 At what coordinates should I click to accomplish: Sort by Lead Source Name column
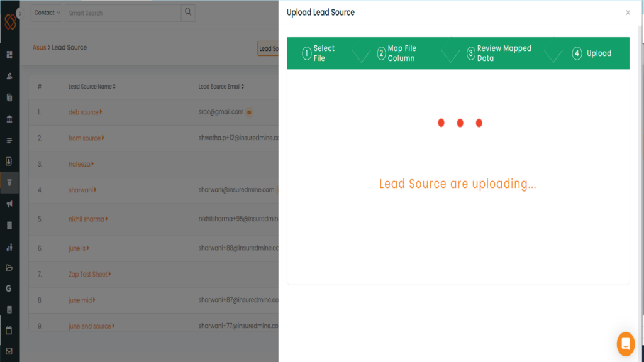click(92, 87)
